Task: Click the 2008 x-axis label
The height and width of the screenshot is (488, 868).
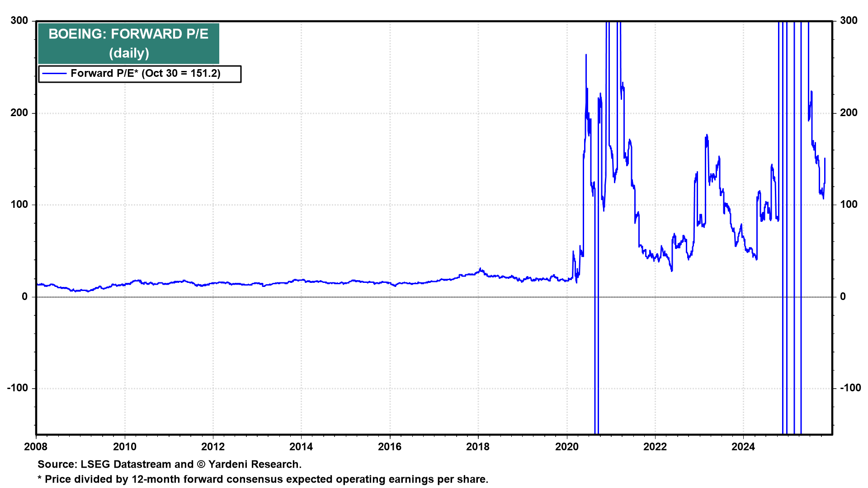Action: point(36,447)
